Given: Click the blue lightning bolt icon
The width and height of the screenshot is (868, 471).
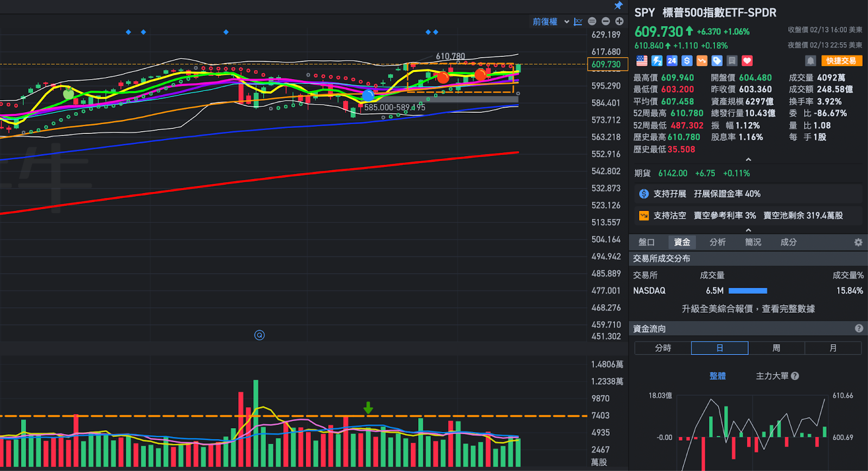Looking at the screenshot, I should tap(657, 61).
